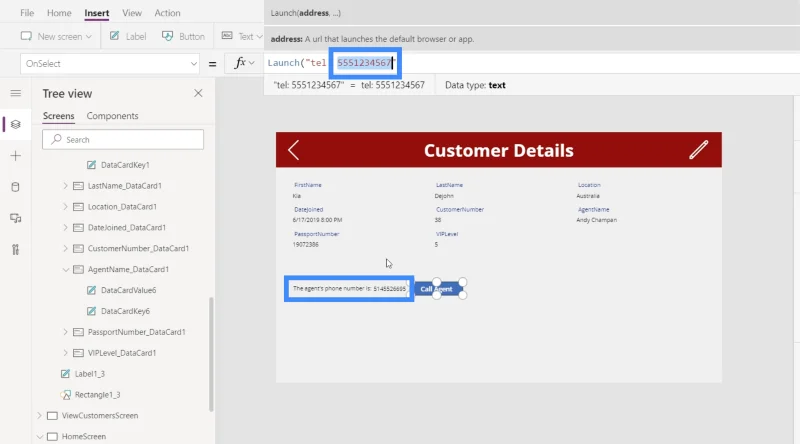Click the Location_DataCard1 card icon
The image size is (800, 444).
[x=78, y=207]
